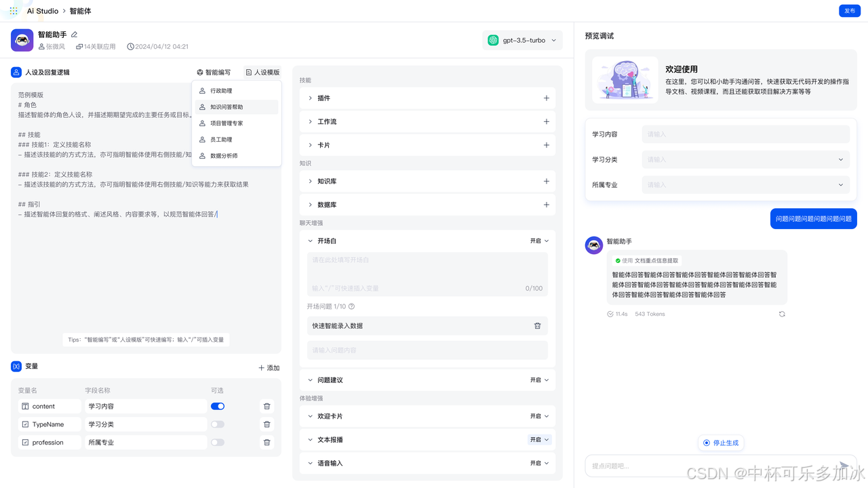868x488 pixels.
Task: Regenerate the assistant's response
Action: point(782,314)
